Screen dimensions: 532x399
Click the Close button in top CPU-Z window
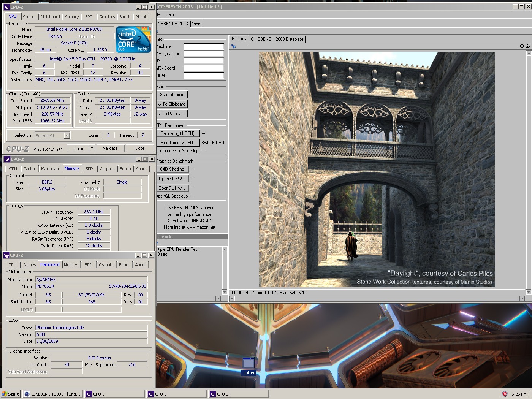click(139, 148)
